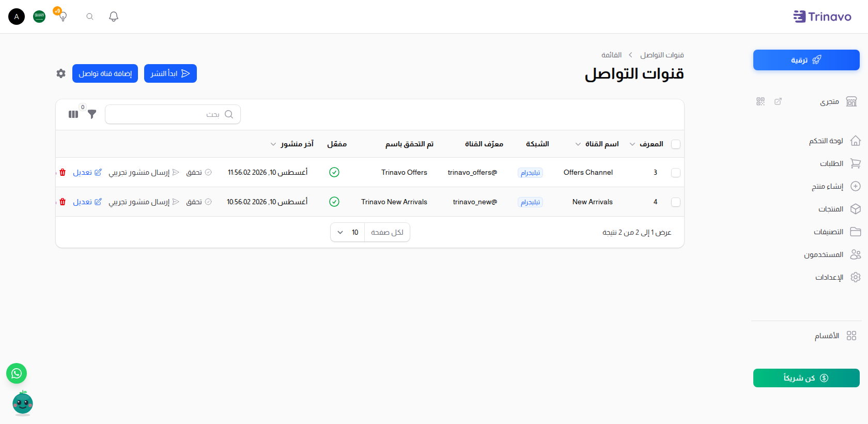
Task: Open the column visibility icon
Action: pyautogui.click(x=73, y=114)
